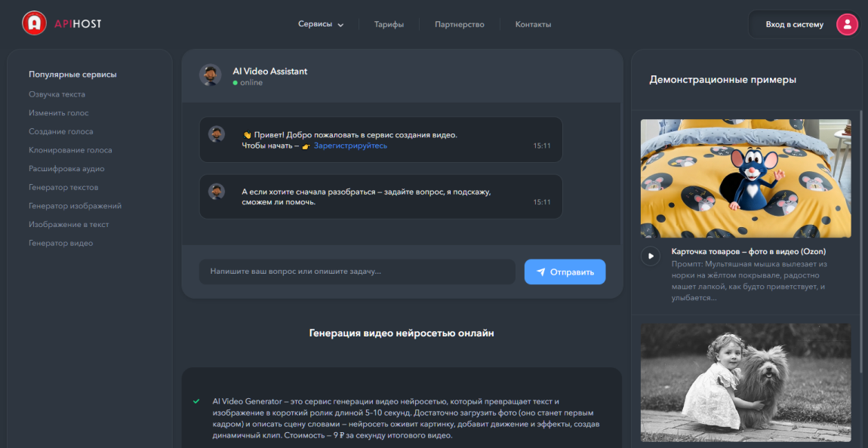Click the pink user profile icon
This screenshot has width=868, height=448.
(x=847, y=25)
